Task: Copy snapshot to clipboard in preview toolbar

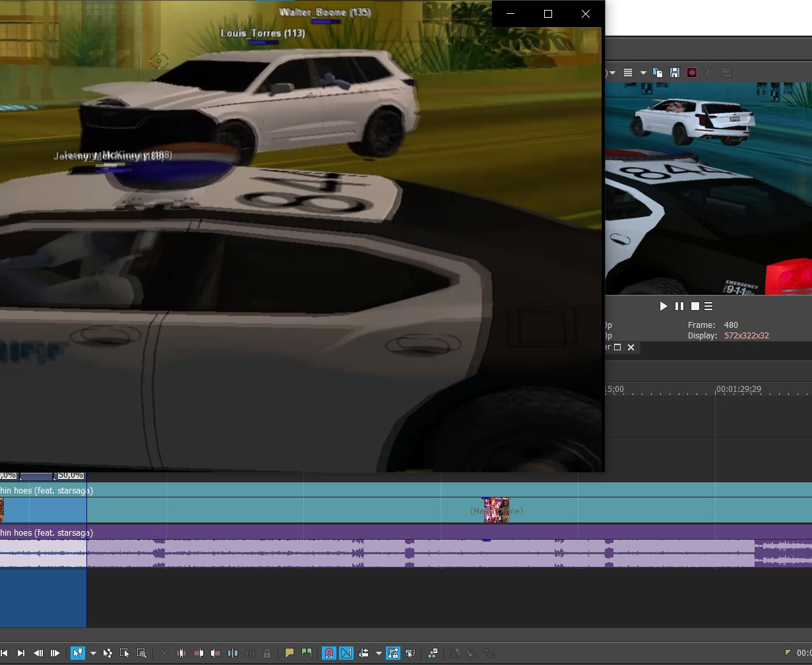Action: point(658,73)
